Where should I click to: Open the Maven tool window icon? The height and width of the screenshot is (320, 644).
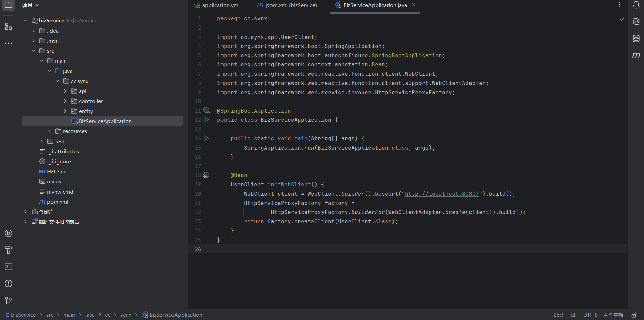click(636, 55)
